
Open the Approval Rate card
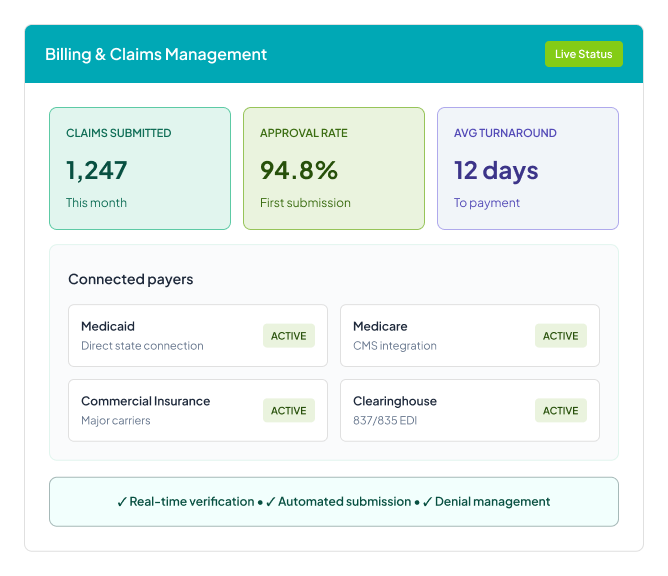pyautogui.click(x=333, y=168)
